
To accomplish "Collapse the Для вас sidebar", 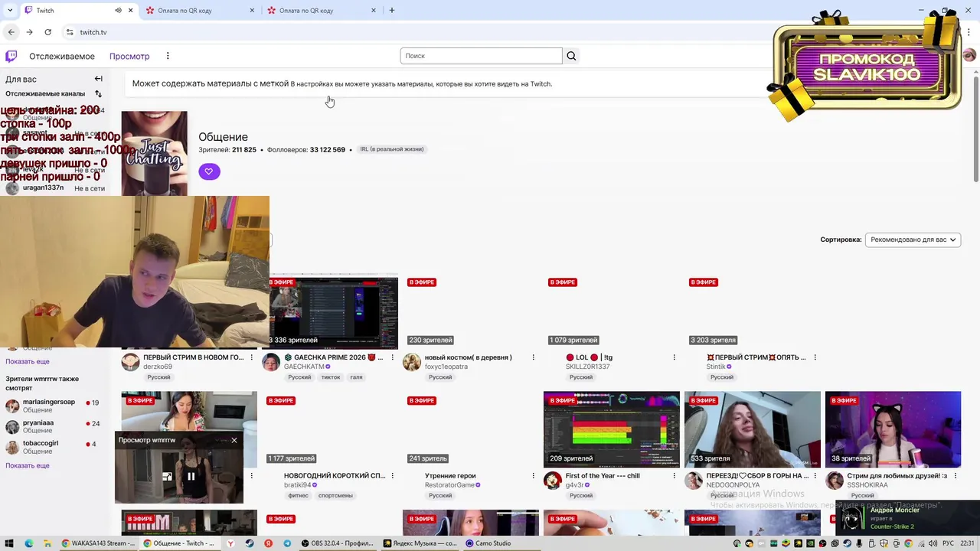I will [98, 79].
